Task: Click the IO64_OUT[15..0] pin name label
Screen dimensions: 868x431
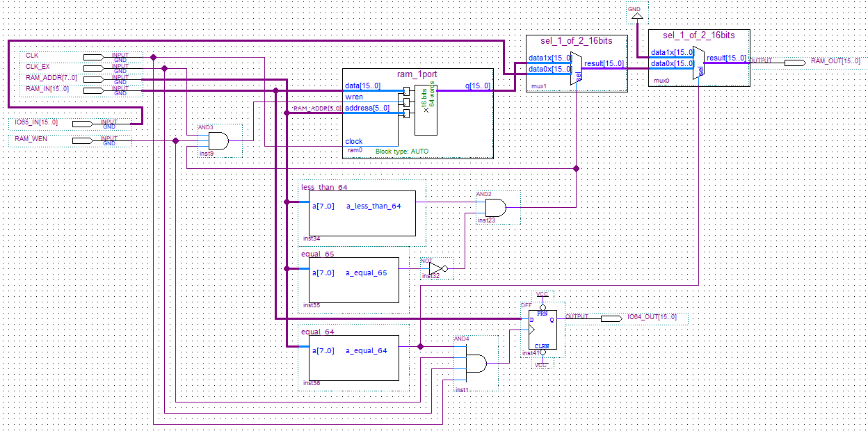Action: tap(651, 317)
